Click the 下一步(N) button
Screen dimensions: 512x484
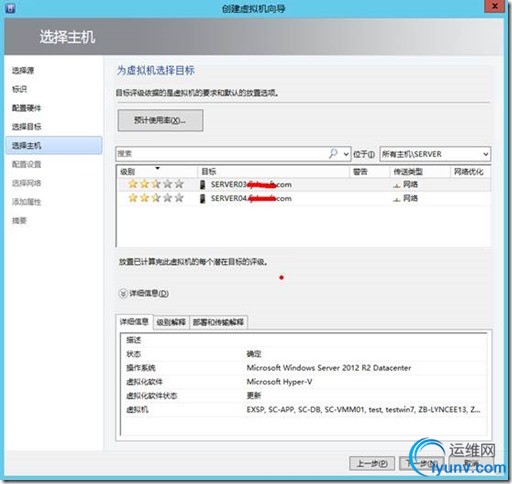coord(421,463)
